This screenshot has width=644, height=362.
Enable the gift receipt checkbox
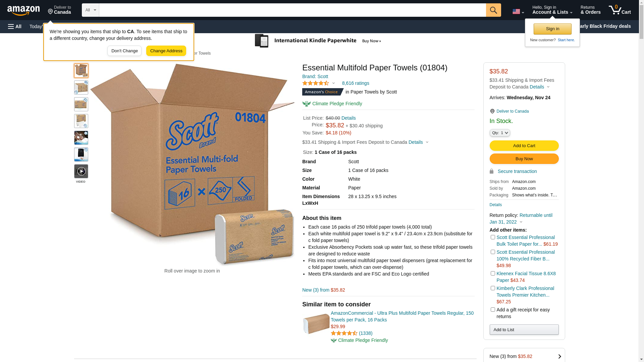point(493,310)
